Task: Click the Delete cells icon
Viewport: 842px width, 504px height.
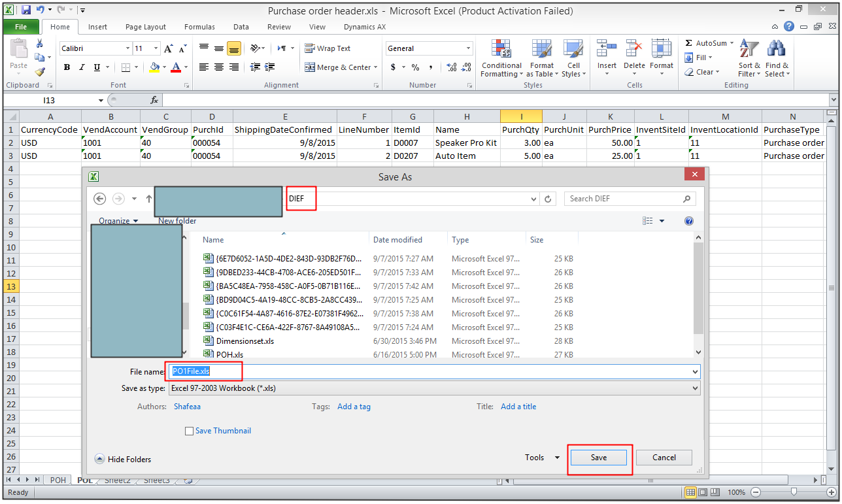Action: [634, 50]
